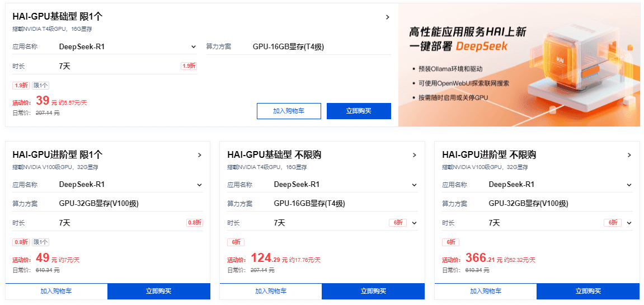Click the 约52.32元/天 daily rate
Viewport: 644px width, 305px height.
click(x=520, y=260)
